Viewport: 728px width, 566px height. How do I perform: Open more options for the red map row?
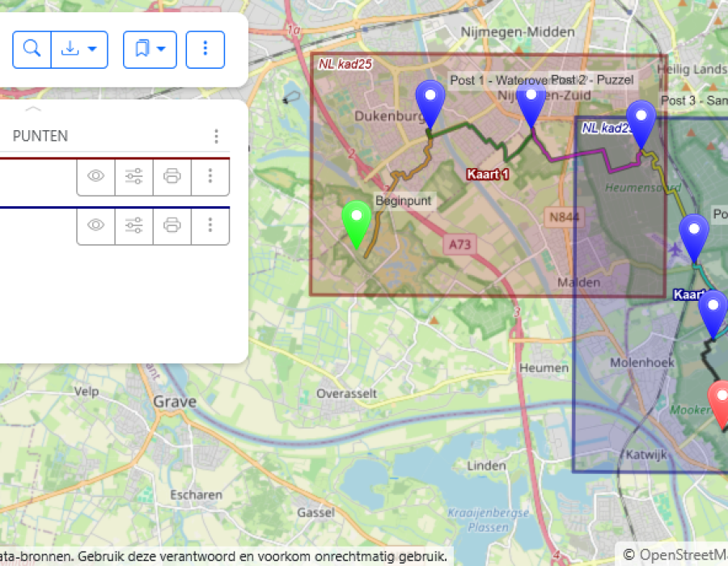pos(210,176)
